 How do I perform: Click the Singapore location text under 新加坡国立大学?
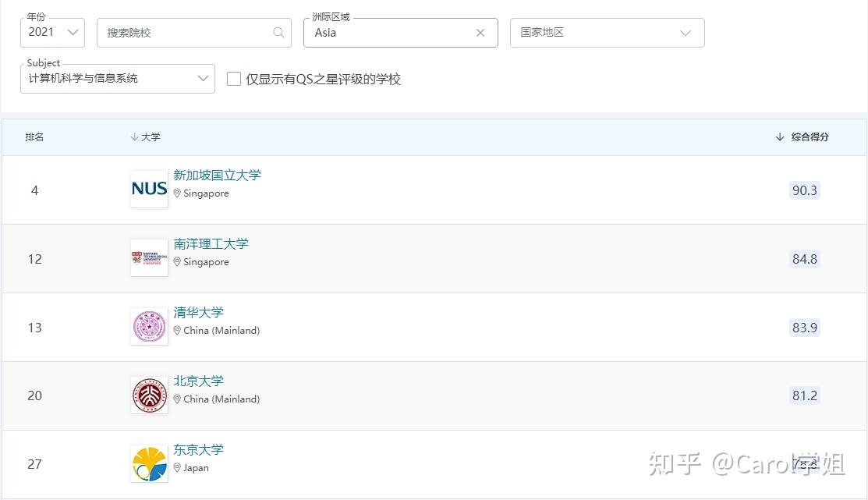206,193
